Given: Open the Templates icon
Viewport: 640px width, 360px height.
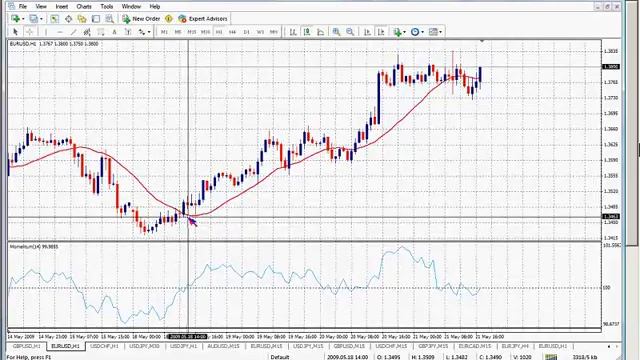Looking at the screenshot, I should pos(433,32).
